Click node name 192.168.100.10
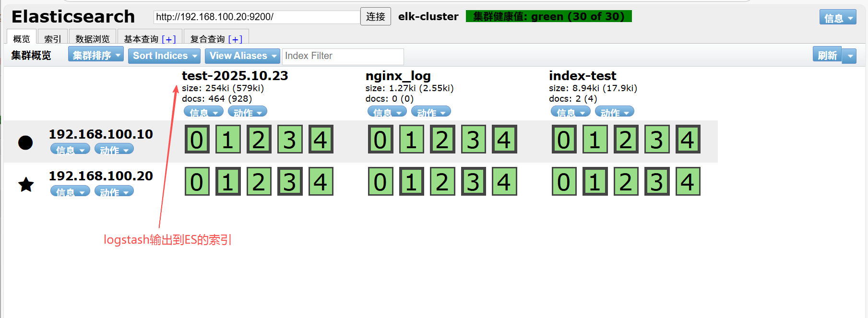 (x=101, y=134)
